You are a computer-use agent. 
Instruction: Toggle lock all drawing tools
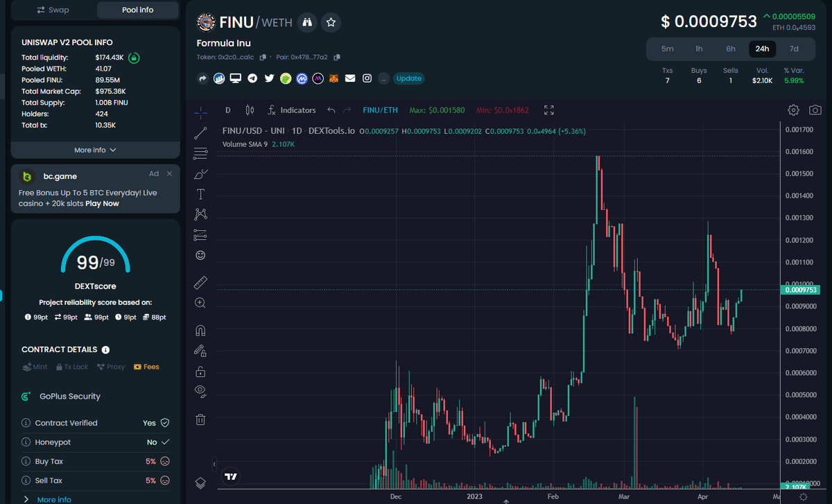200,371
